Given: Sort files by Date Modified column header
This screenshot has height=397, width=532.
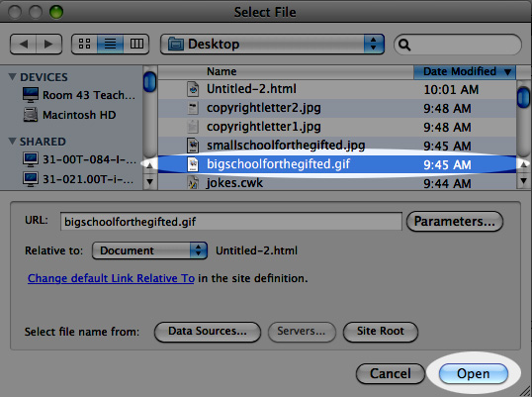Looking at the screenshot, I should coord(465,72).
